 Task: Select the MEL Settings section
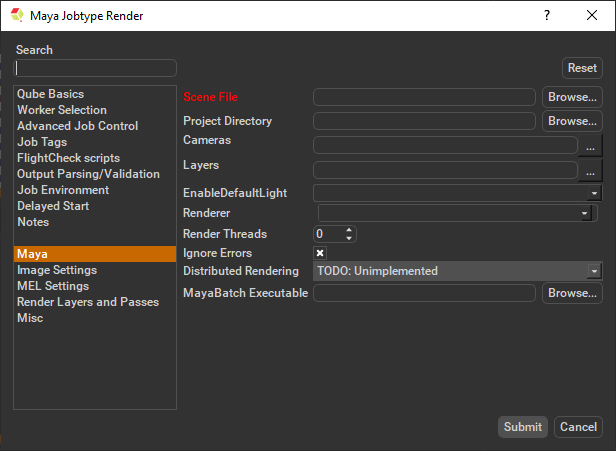point(53,286)
